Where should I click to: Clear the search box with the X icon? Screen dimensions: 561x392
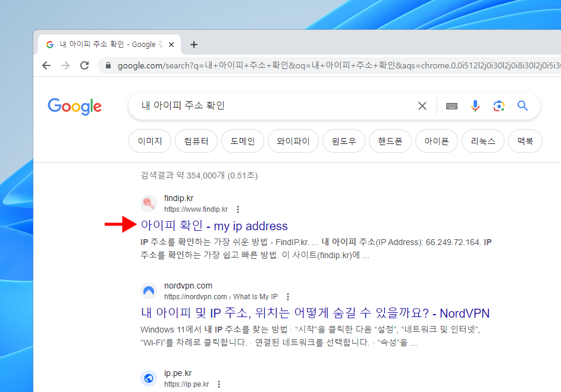coord(422,106)
